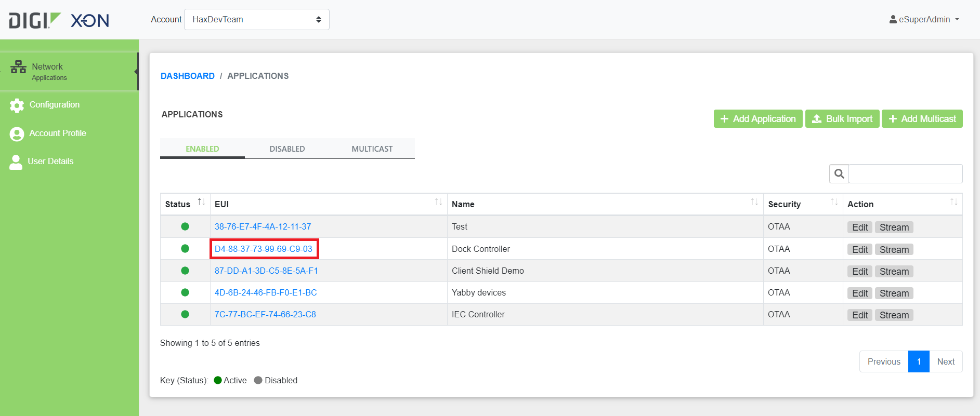The width and height of the screenshot is (980, 416).
Task: Click the Add Application button
Action: [758, 118]
